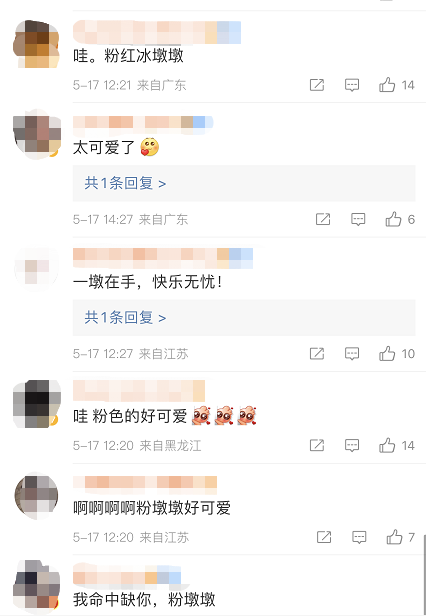
Task: Like the "啊啊啊啊粉墩墩好可爱" comment
Action: point(394,537)
